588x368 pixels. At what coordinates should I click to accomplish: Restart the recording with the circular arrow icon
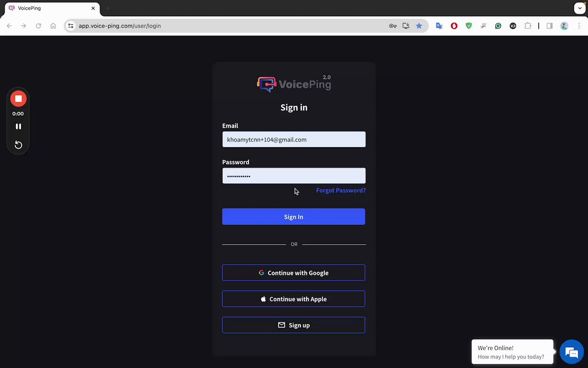18,145
